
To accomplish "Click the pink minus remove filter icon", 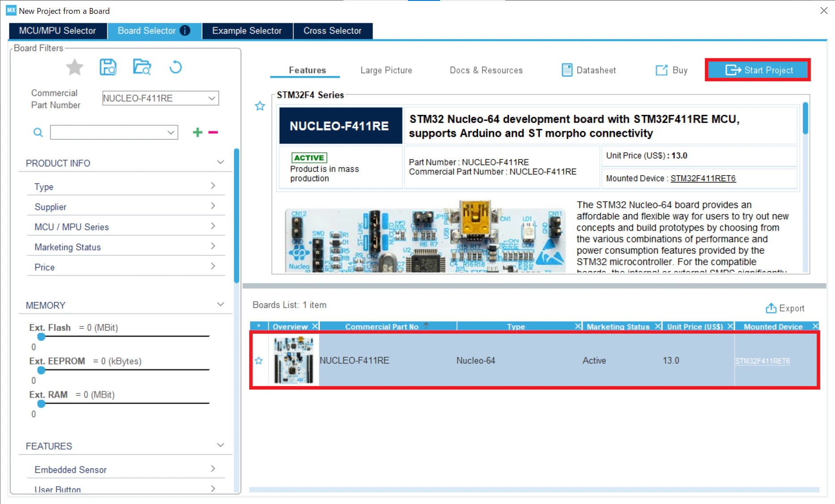I will [x=213, y=132].
